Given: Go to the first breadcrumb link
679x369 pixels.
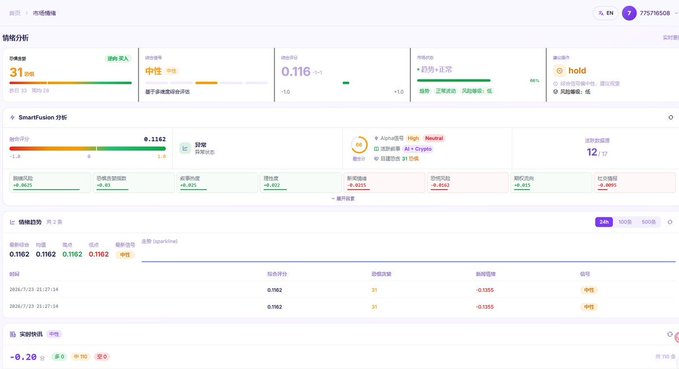Looking at the screenshot, I should 15,13.
